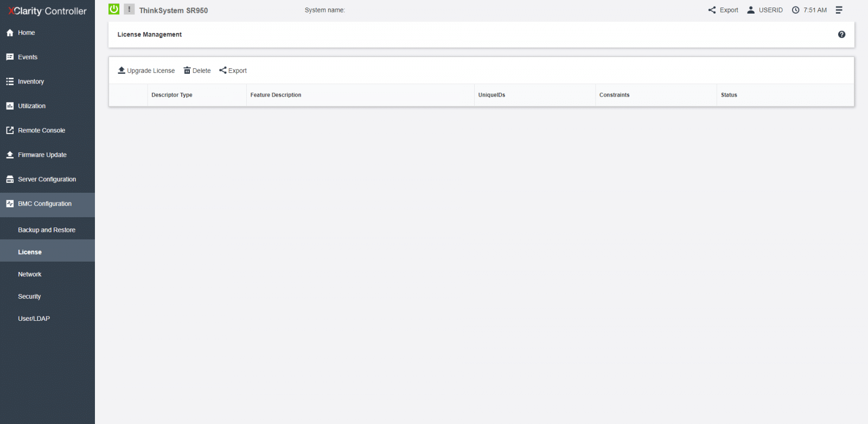Click License Management heading
This screenshot has width=868, height=424.
pyautogui.click(x=150, y=34)
